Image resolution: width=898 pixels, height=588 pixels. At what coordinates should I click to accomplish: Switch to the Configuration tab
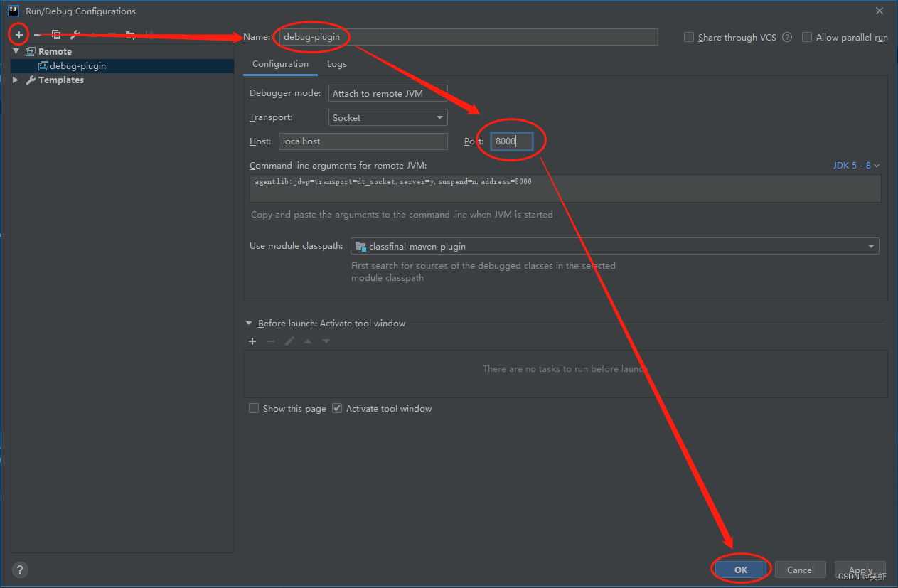pos(280,64)
